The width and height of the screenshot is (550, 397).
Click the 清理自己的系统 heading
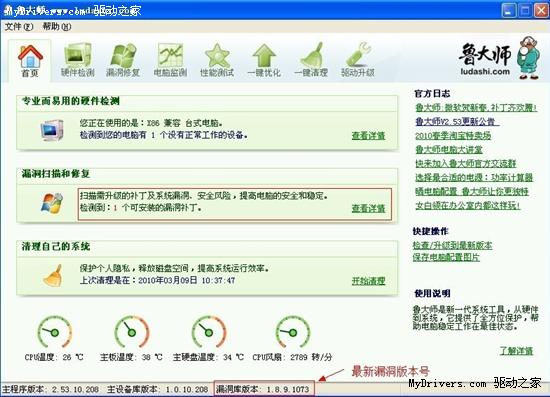pos(56,247)
